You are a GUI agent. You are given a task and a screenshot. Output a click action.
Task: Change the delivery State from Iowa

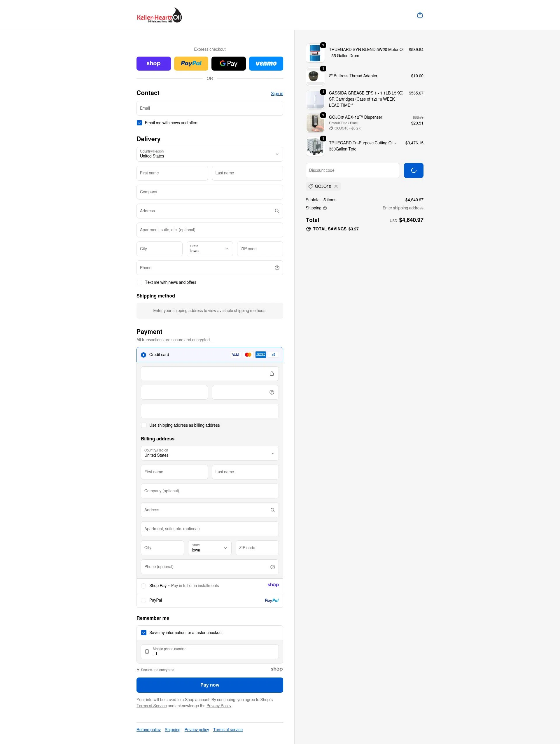click(209, 249)
